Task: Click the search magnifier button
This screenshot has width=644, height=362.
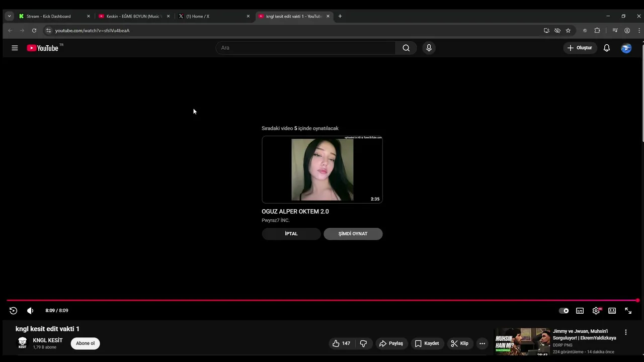Action: coord(406,48)
